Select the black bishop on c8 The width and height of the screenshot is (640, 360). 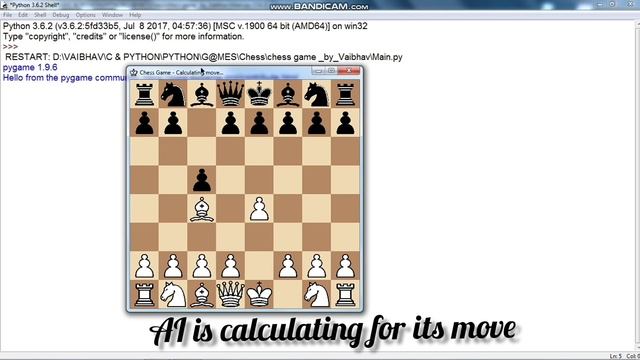(202, 94)
